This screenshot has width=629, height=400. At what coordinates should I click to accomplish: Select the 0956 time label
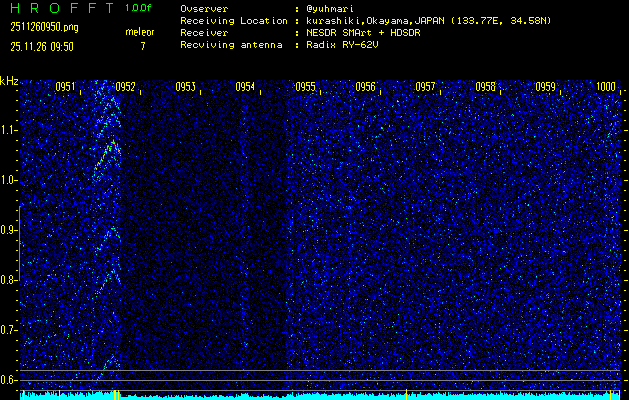pos(365,87)
